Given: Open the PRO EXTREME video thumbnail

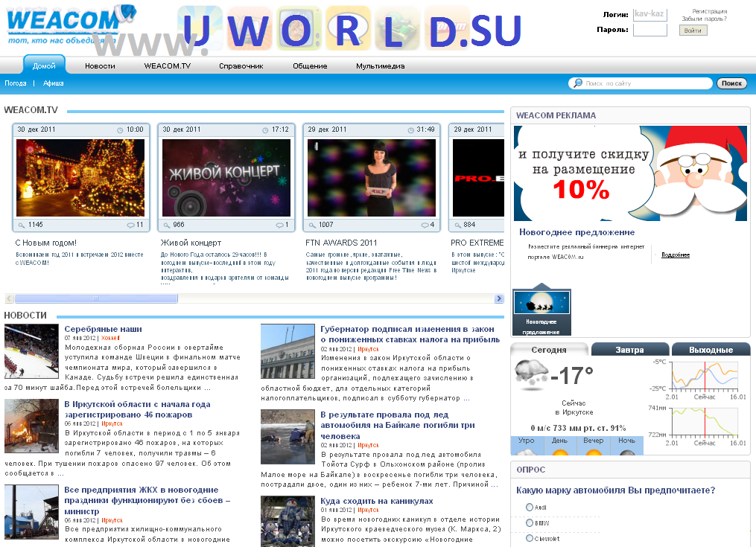Looking at the screenshot, I should pos(478,178).
